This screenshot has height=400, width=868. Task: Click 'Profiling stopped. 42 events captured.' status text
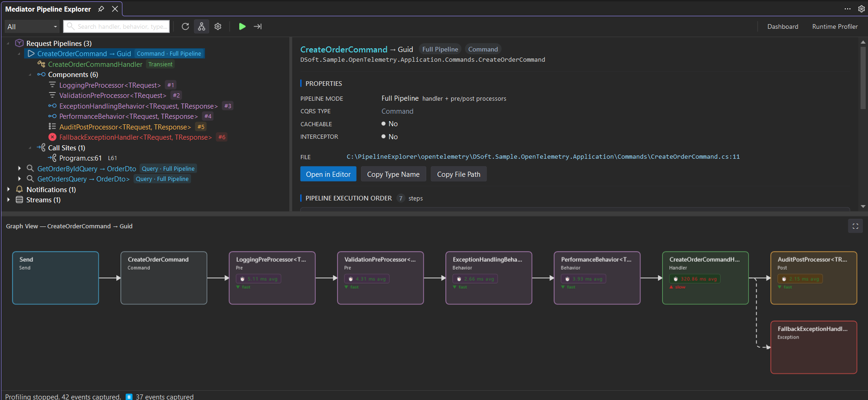coord(63,397)
